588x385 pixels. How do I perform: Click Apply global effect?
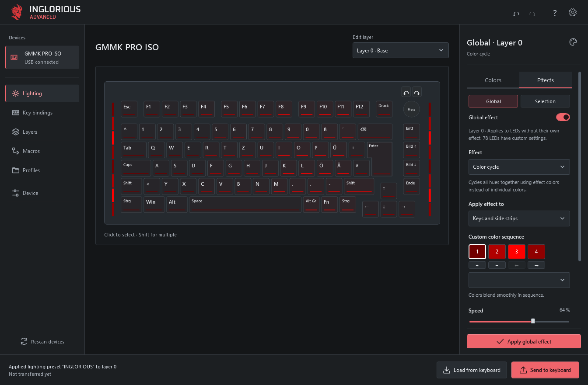click(x=524, y=342)
